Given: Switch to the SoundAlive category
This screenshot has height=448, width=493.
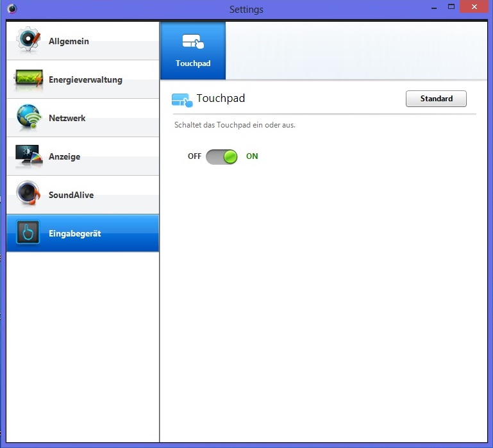Looking at the screenshot, I should coord(83,195).
